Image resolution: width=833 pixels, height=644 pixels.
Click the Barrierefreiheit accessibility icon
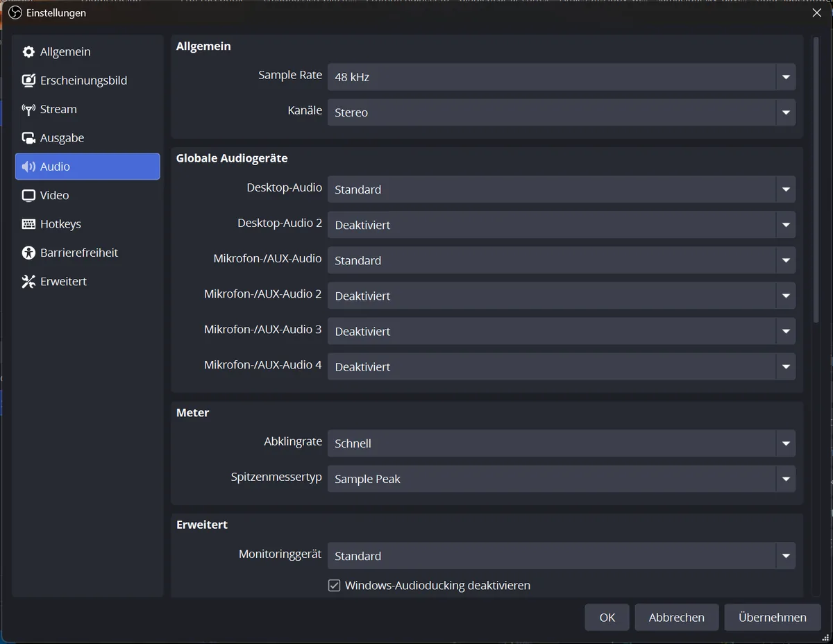pos(28,253)
